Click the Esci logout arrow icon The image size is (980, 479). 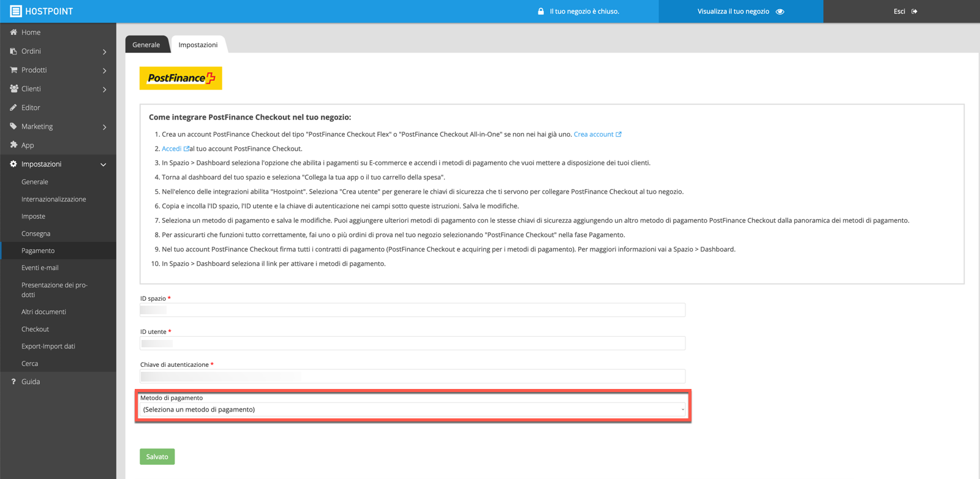click(x=914, y=12)
